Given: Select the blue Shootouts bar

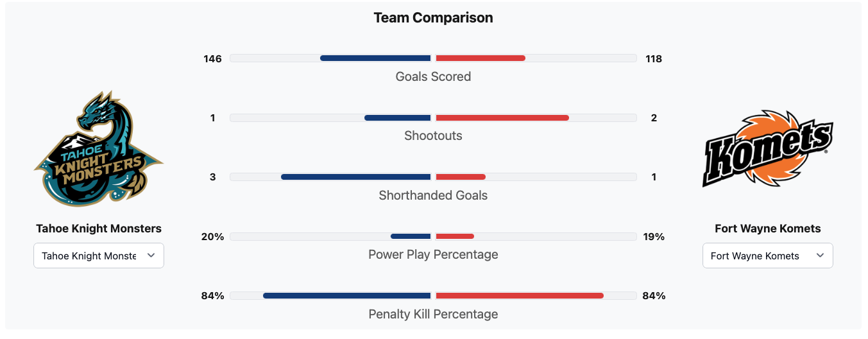Looking at the screenshot, I should point(398,118).
